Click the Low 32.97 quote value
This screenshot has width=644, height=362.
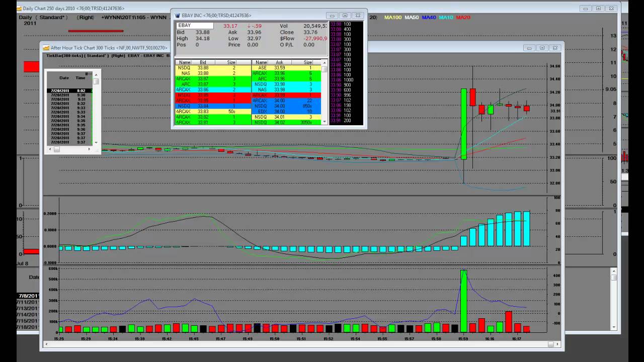pos(255,38)
